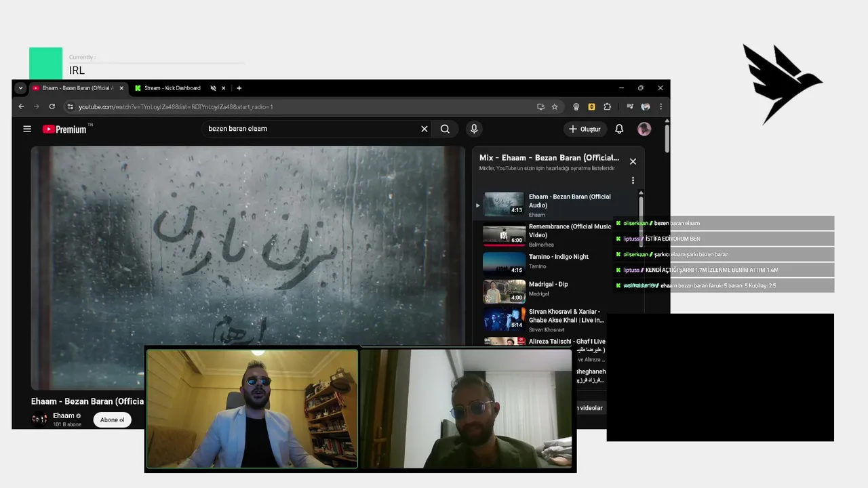Go forward with the browser forward arrow
The image size is (868, 488).
pyautogui.click(x=37, y=106)
